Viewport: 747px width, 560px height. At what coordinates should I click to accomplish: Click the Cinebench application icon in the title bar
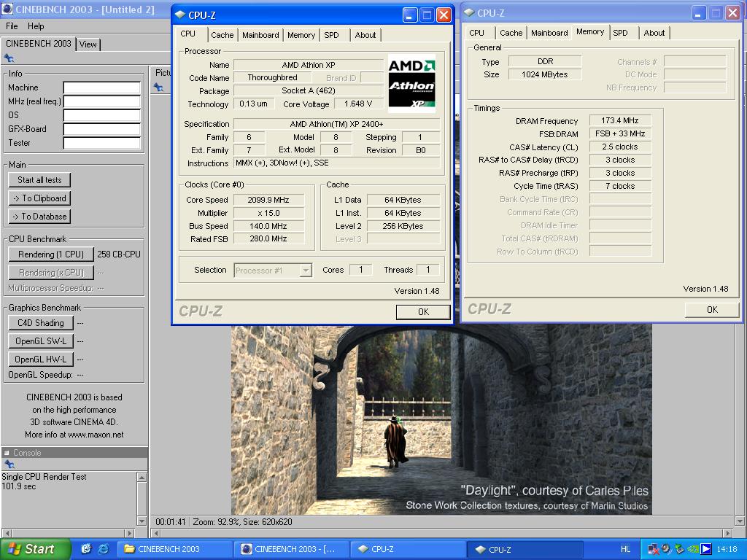(x=7, y=9)
